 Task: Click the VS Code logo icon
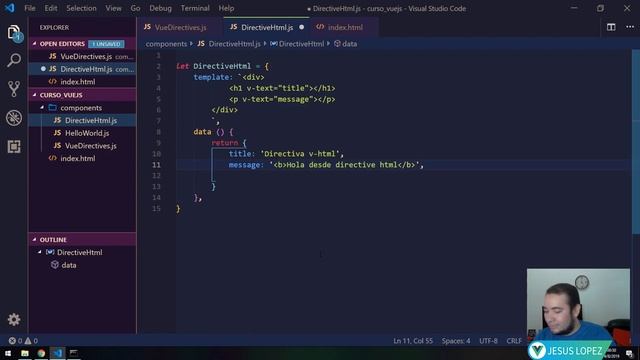[9, 8]
